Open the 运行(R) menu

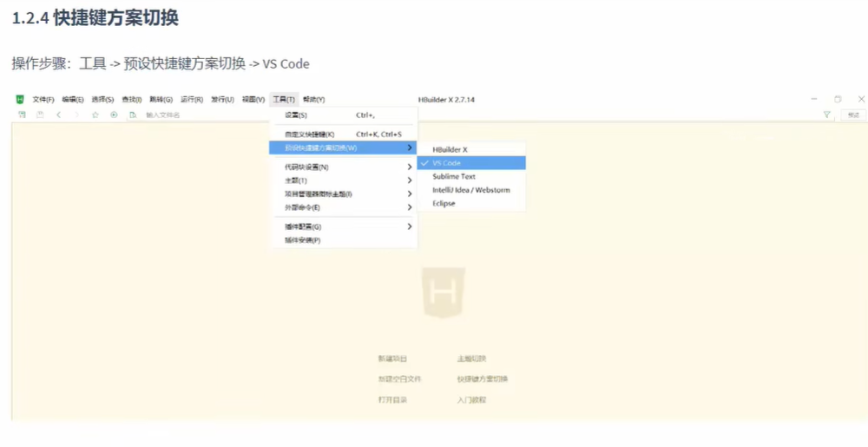192,100
